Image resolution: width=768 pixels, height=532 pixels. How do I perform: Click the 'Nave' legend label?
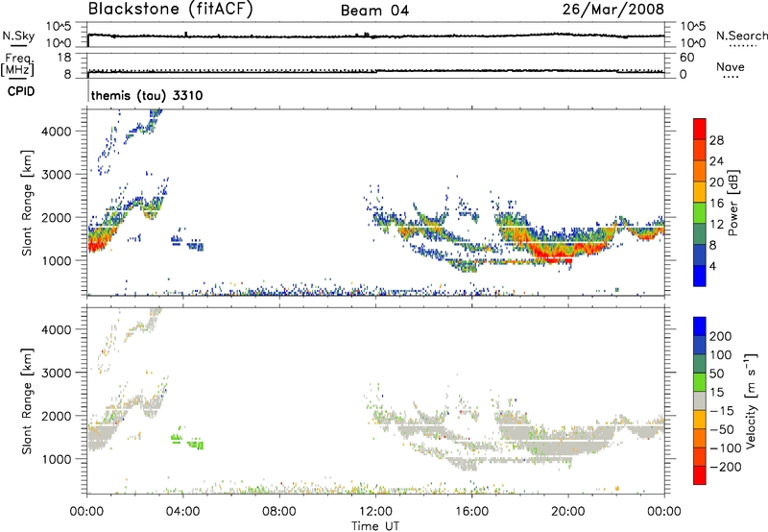pos(731,67)
